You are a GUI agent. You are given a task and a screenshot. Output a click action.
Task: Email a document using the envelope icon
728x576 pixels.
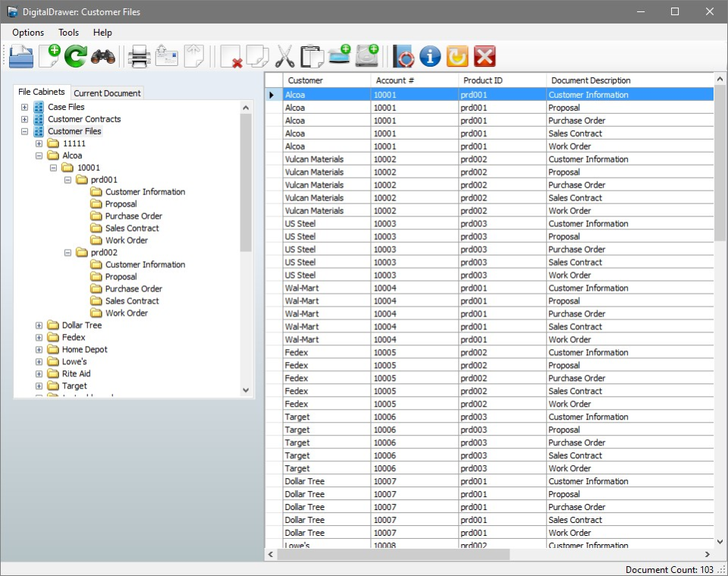coord(166,56)
